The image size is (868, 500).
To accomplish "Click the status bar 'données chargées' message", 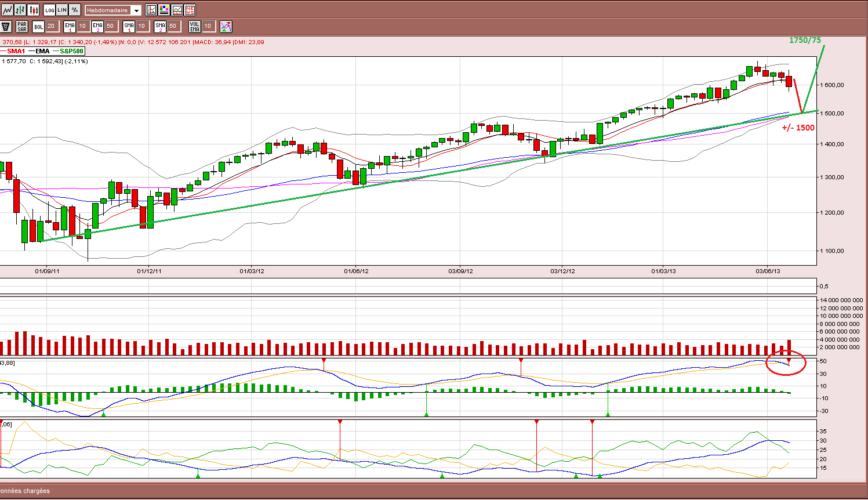I will point(25,491).
